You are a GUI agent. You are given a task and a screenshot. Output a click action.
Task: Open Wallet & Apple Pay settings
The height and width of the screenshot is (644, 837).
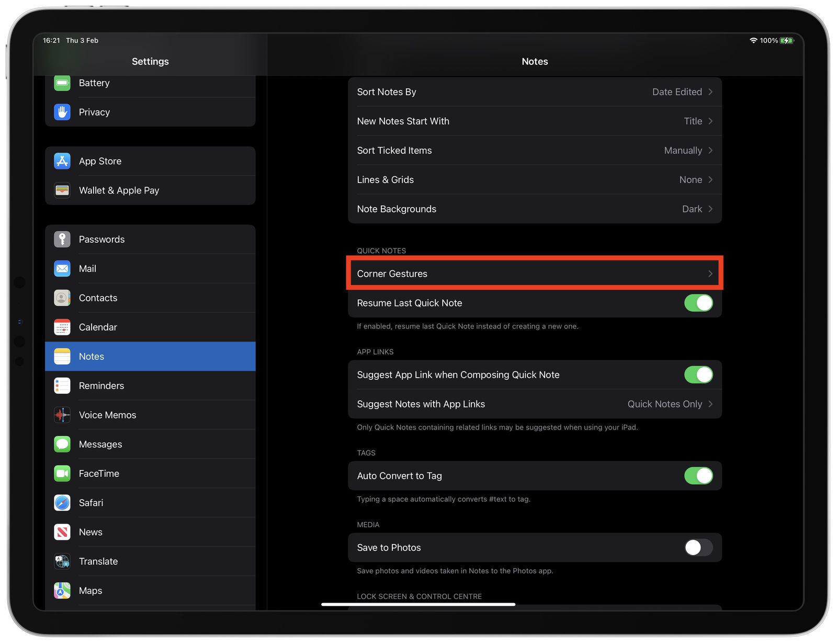pos(119,190)
